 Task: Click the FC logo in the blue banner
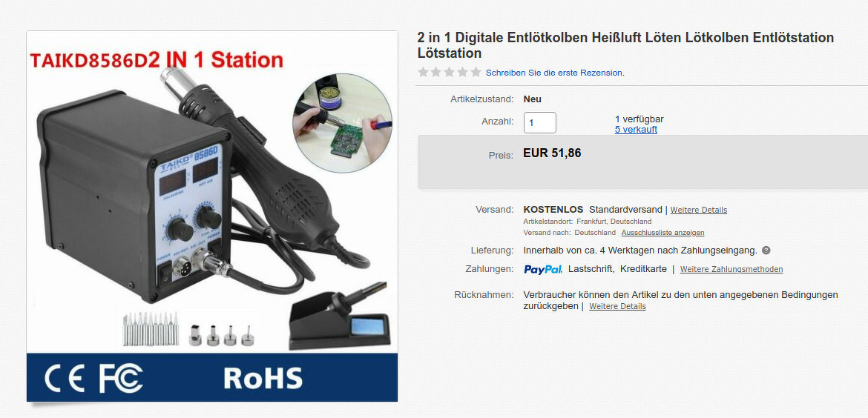coord(121,378)
